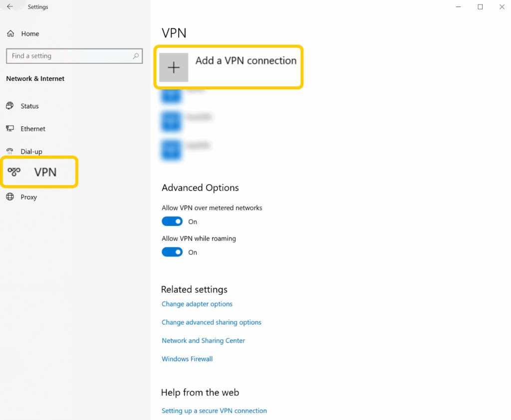The image size is (511, 420).
Task: Toggle Allow VPN while roaming
Action: click(172, 252)
